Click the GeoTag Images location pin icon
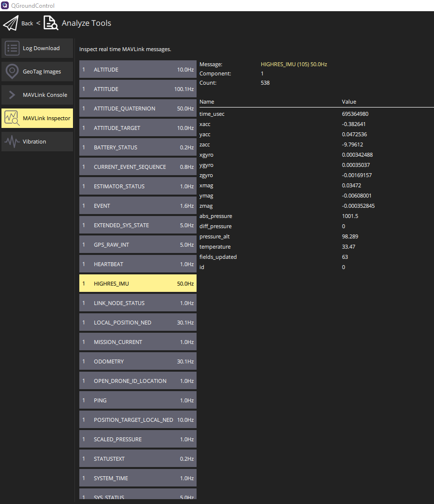Image resolution: width=434 pixels, height=504 pixels. pos(12,72)
